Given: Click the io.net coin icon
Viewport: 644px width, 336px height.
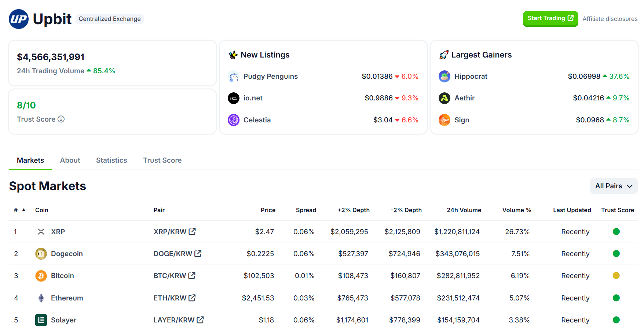Looking at the screenshot, I should click(x=234, y=98).
